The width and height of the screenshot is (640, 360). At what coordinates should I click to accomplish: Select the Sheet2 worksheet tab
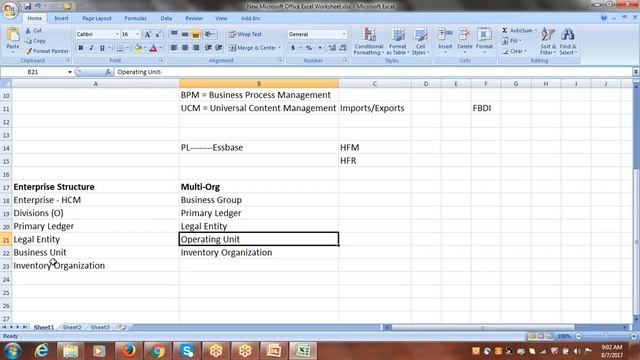(x=72, y=327)
